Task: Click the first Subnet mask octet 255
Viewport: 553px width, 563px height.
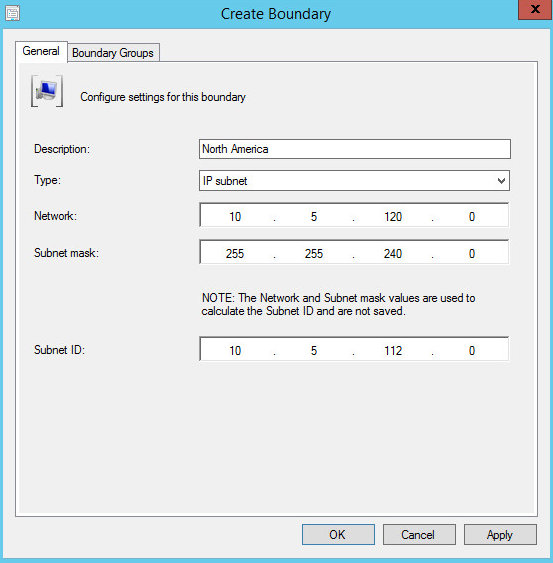Action: pos(235,253)
